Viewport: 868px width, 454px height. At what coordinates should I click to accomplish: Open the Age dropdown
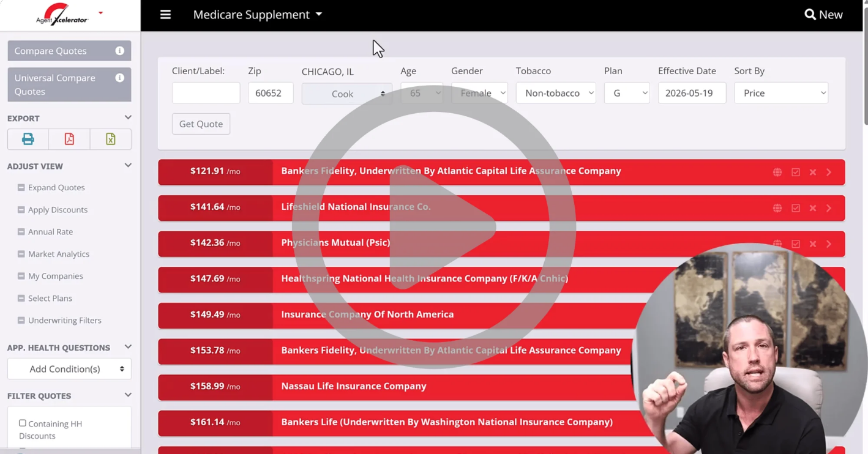(x=422, y=93)
